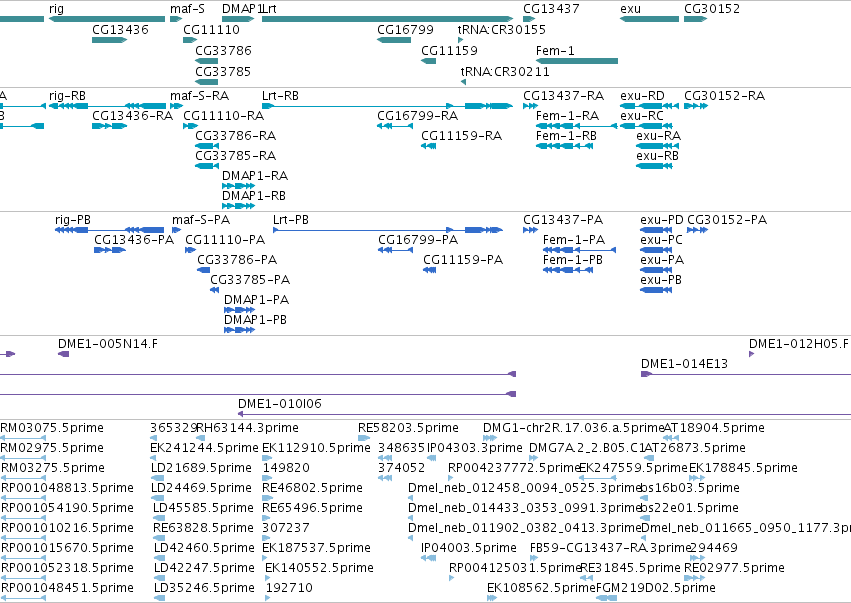This screenshot has width=851, height=603.
Task: Click the rig gene label
Action: 56,9
